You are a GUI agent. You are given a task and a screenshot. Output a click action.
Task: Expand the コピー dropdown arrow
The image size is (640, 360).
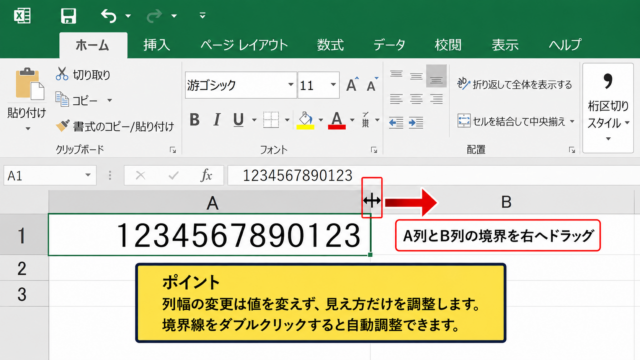(109, 100)
